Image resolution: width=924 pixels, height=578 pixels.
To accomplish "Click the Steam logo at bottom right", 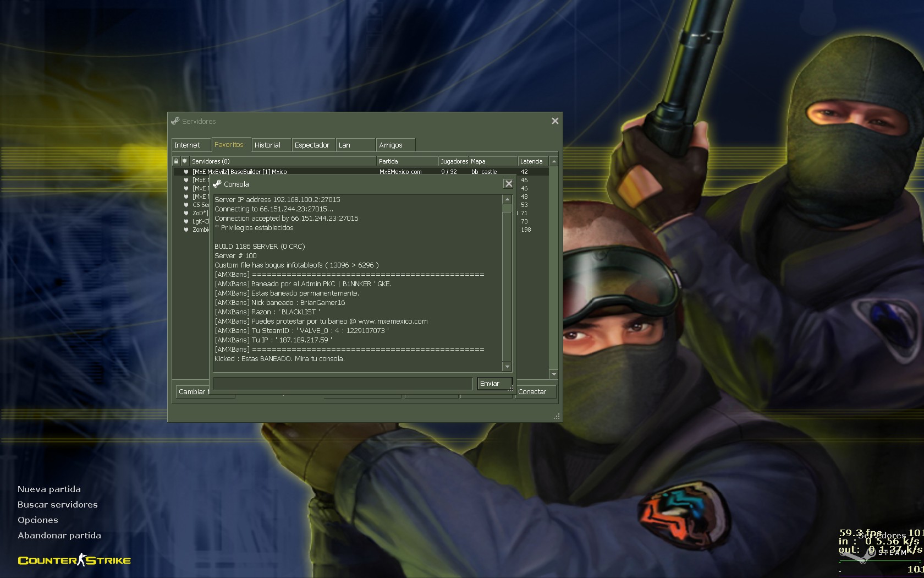I will click(x=875, y=554).
